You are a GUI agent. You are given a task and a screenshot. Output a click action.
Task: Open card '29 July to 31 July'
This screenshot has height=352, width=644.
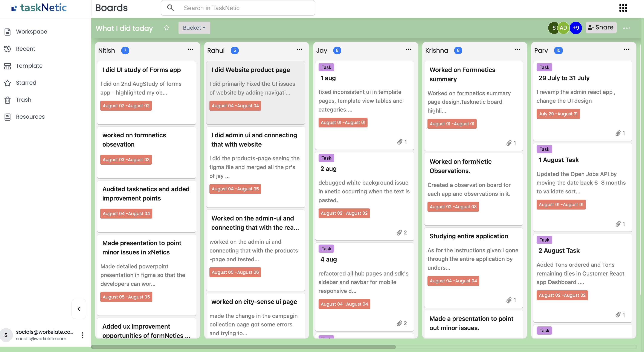click(x=583, y=101)
